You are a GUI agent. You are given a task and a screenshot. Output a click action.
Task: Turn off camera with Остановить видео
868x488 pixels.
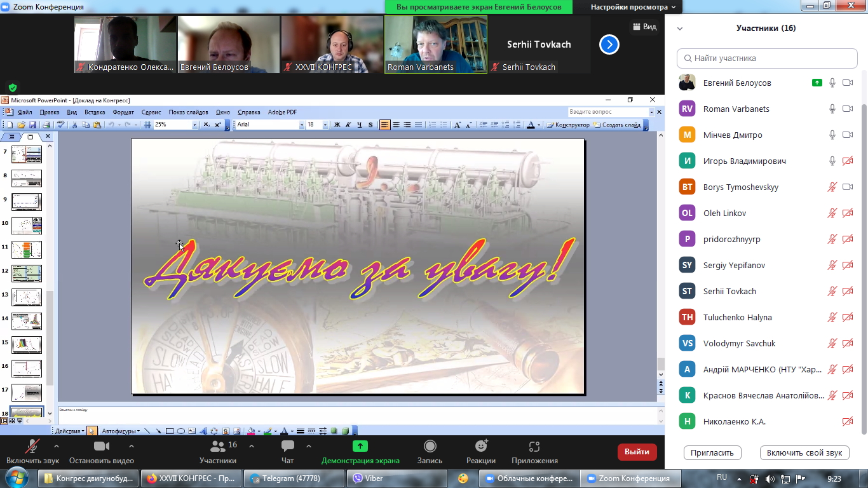click(x=102, y=451)
